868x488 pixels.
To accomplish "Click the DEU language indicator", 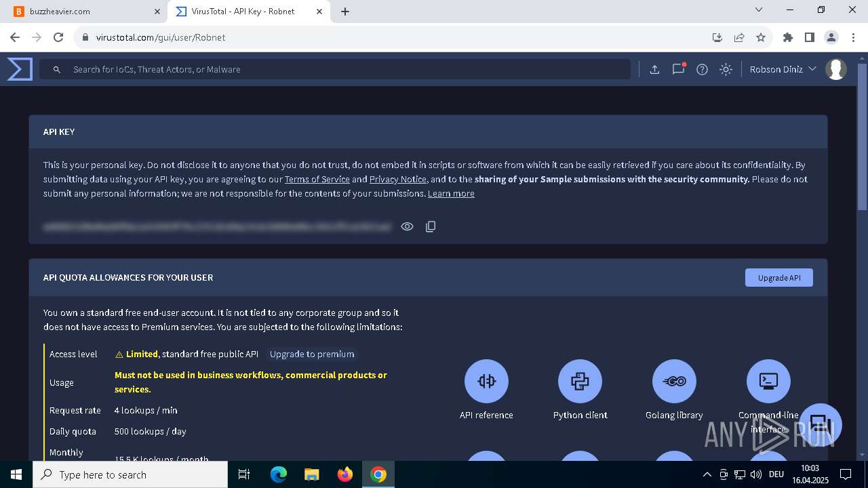I will pos(776,474).
